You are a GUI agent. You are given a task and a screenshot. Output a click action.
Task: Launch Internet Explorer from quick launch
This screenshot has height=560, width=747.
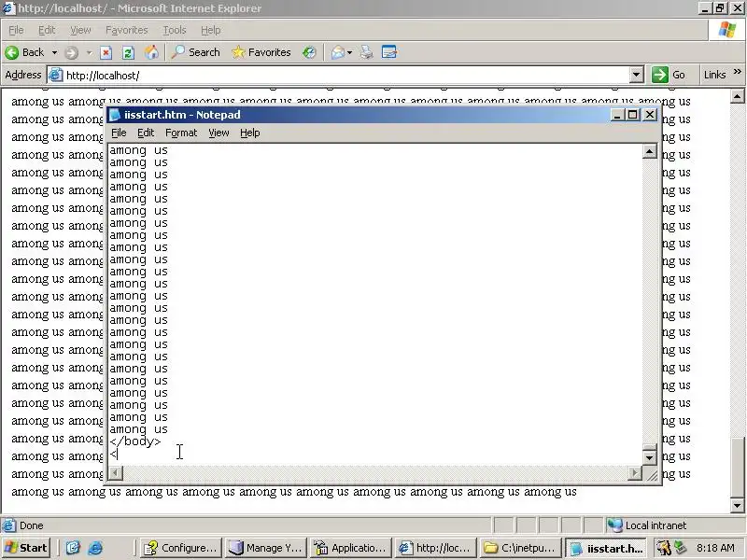(x=95, y=548)
